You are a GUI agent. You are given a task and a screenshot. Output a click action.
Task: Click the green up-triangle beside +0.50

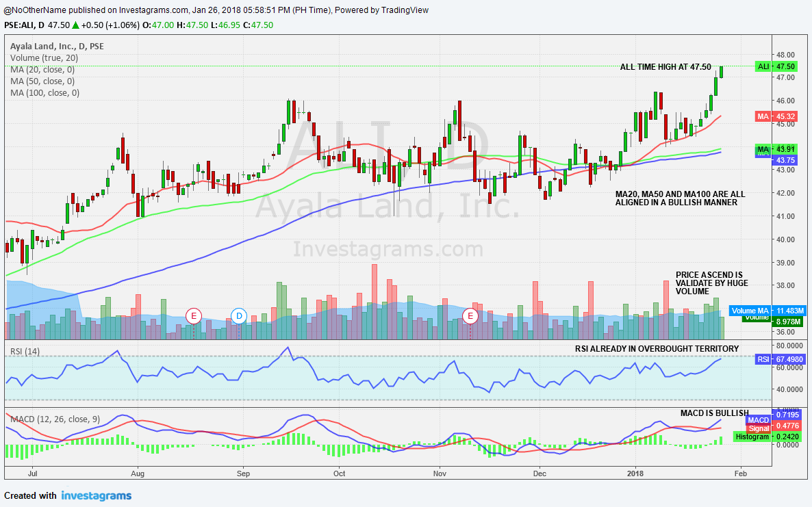(75, 25)
